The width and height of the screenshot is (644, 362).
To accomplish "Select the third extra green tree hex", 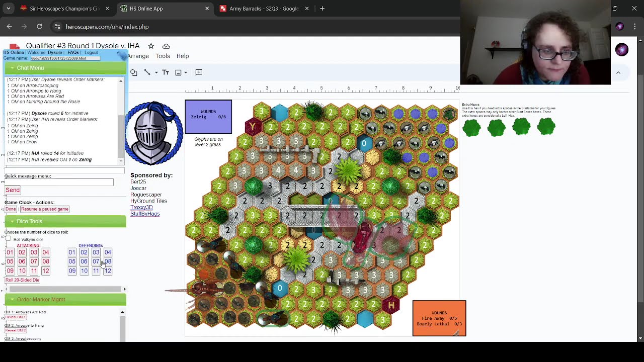I will click(x=521, y=127).
